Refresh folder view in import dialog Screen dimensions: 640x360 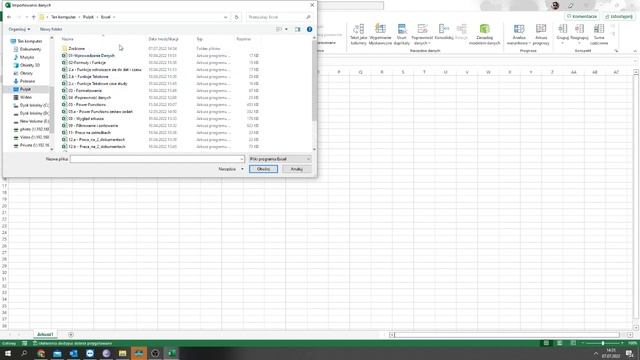coord(236,17)
